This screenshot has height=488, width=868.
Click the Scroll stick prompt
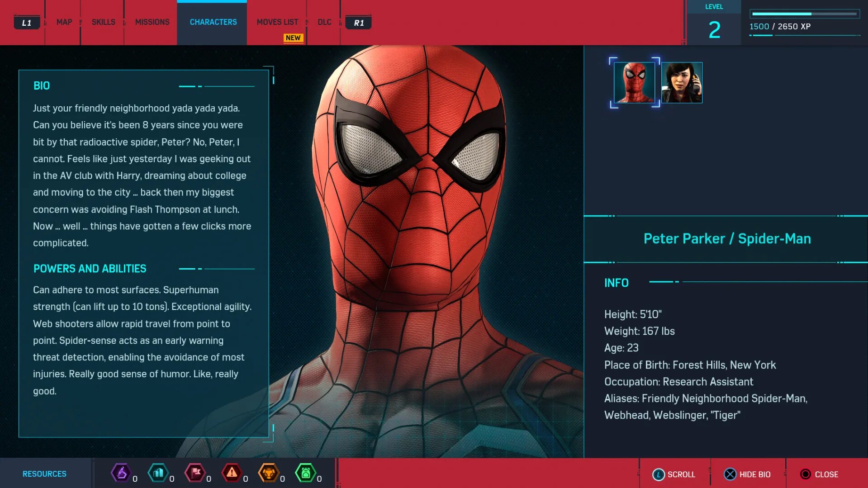[x=674, y=474]
